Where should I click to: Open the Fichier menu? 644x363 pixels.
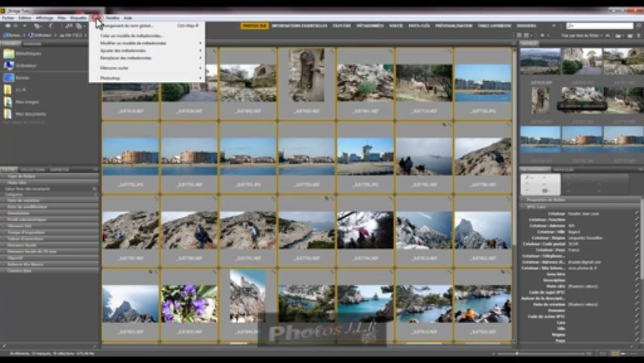click(8, 18)
